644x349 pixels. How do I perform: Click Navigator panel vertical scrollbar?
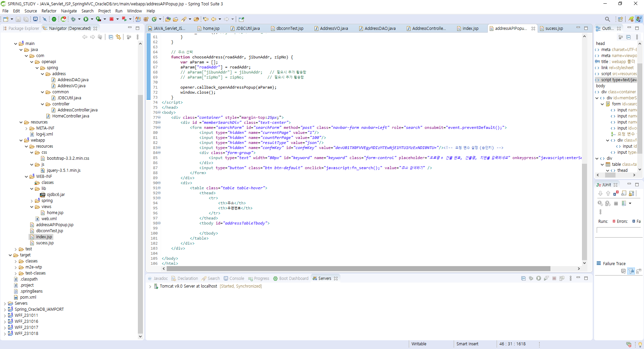pyautogui.click(x=140, y=213)
